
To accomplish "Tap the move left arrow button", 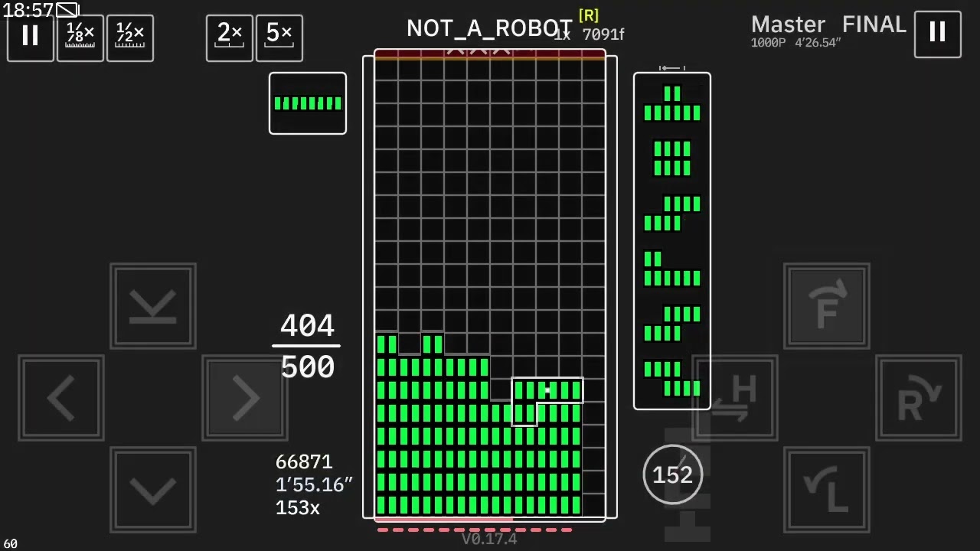I will 61,398.
